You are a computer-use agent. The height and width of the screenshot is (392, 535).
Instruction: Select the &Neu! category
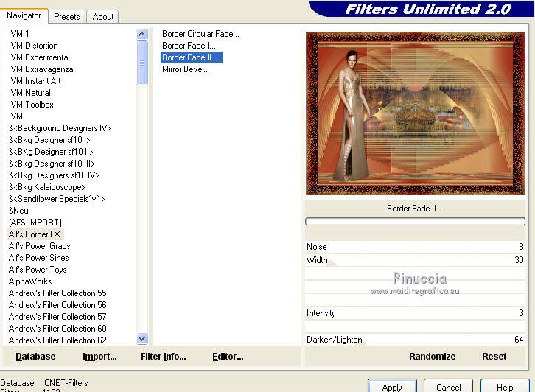pos(19,211)
